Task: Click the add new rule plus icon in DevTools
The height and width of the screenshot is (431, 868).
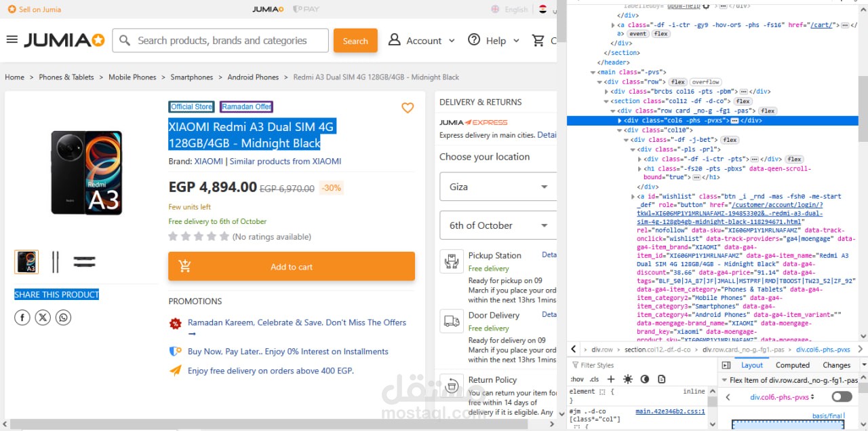Action: pyautogui.click(x=611, y=379)
